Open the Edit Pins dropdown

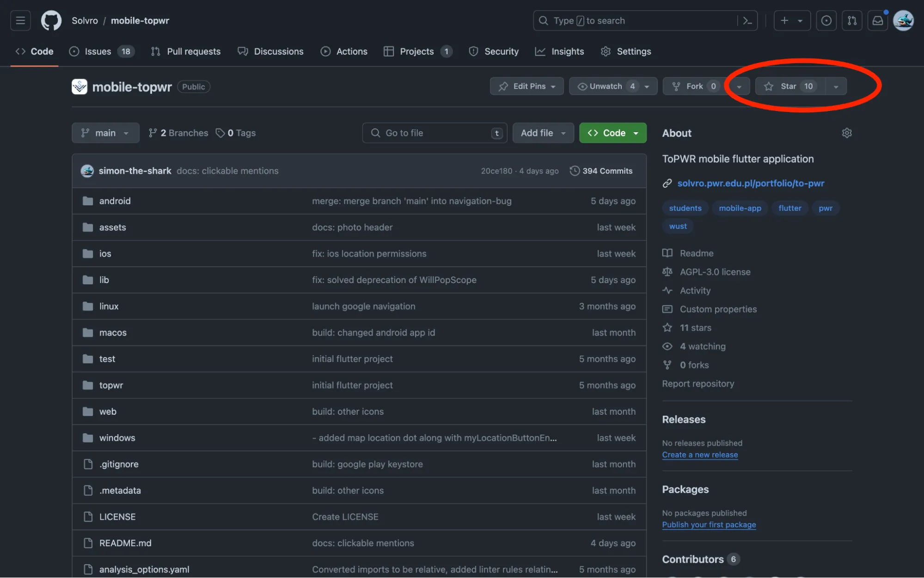click(x=526, y=86)
